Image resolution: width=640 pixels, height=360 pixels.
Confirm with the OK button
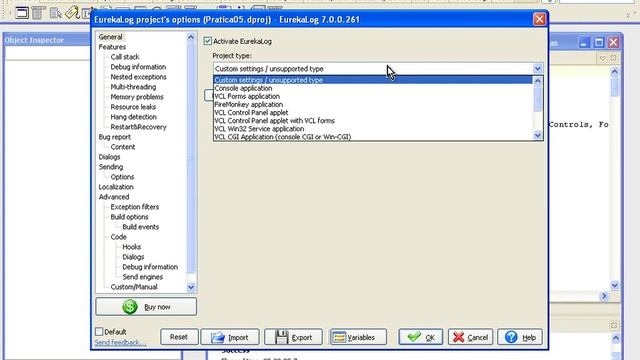[x=421, y=337]
